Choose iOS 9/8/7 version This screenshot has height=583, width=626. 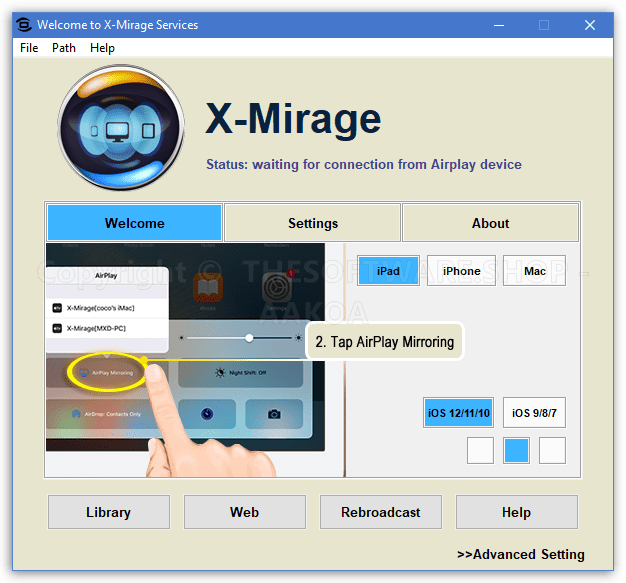(x=534, y=413)
